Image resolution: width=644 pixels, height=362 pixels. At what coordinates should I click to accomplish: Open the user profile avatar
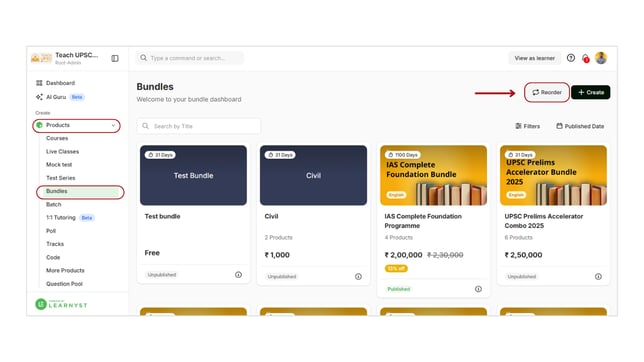pos(601,58)
